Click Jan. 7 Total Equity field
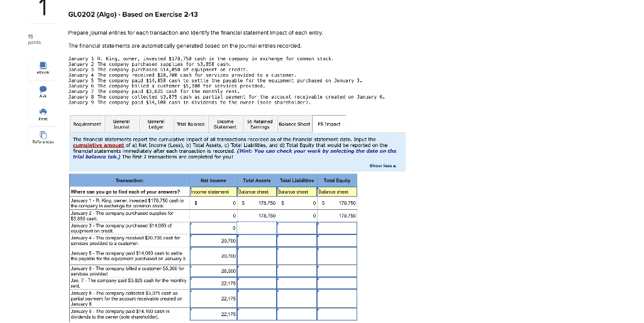 click(337, 283)
